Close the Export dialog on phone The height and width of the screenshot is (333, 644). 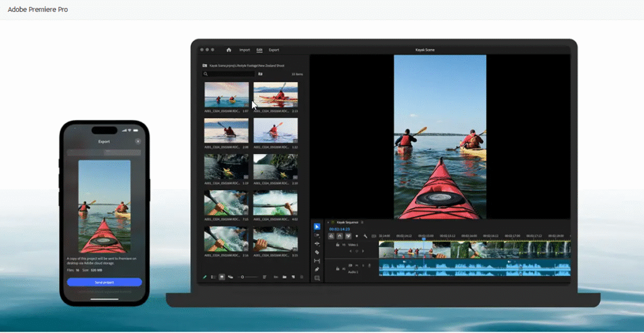[x=138, y=141]
